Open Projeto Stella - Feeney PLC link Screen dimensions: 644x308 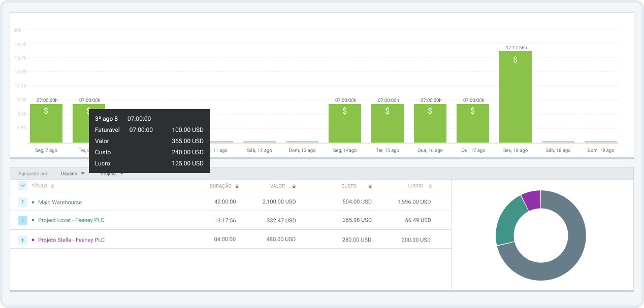point(71,240)
